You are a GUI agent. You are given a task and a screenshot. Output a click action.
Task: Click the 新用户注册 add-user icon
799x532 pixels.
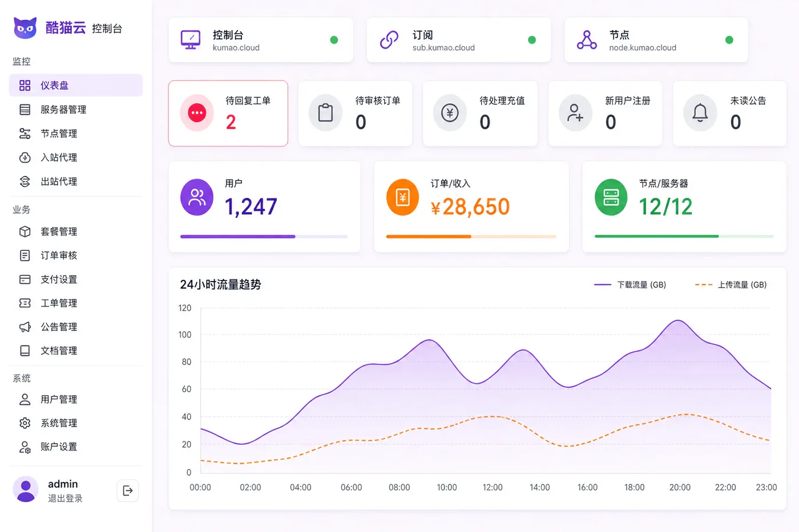[x=575, y=113]
